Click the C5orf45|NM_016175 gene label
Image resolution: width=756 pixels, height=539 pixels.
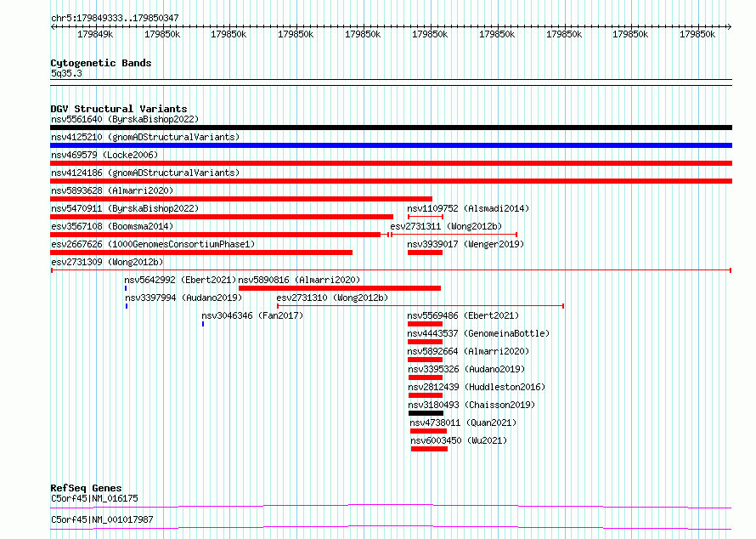pyautogui.click(x=94, y=498)
